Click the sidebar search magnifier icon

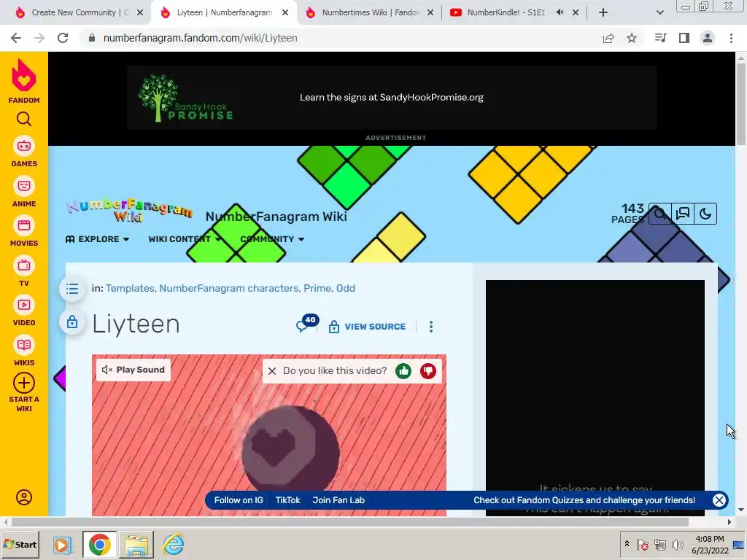[x=24, y=119]
